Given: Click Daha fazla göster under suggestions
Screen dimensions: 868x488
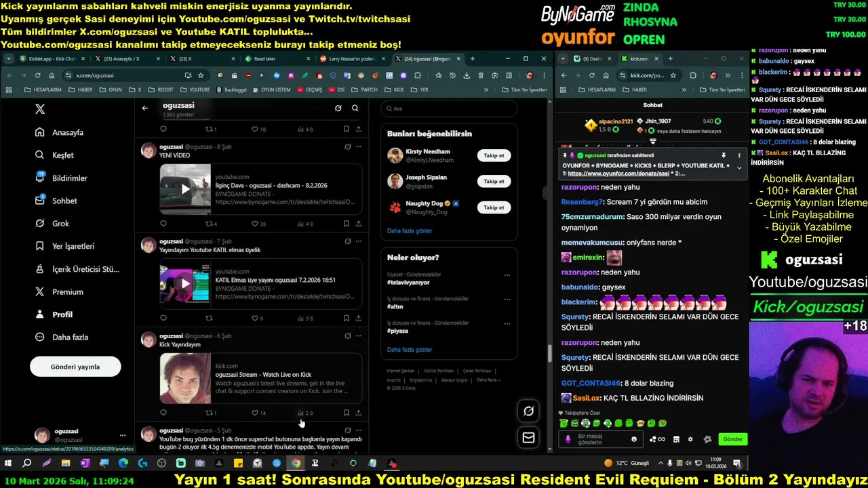Looking at the screenshot, I should (x=410, y=230).
